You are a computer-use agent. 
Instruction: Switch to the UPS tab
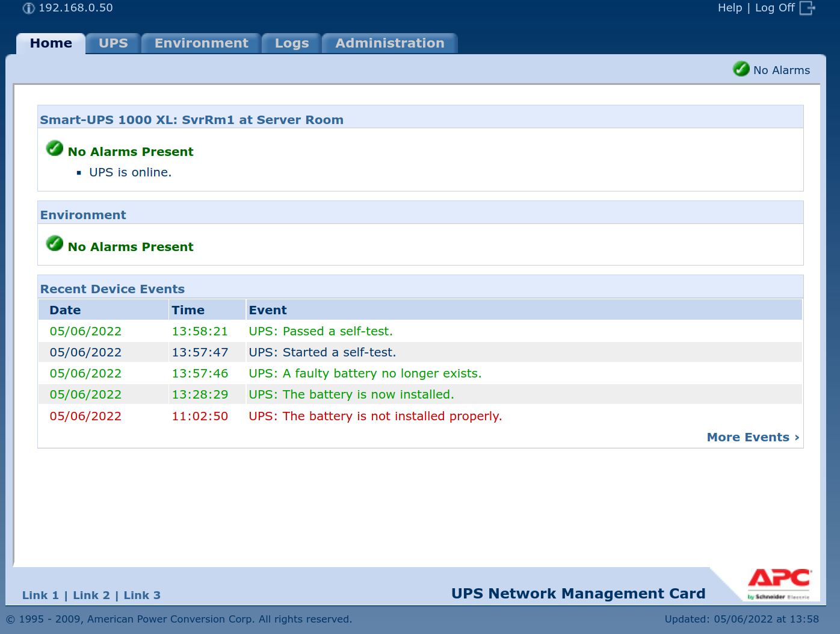[x=113, y=43]
